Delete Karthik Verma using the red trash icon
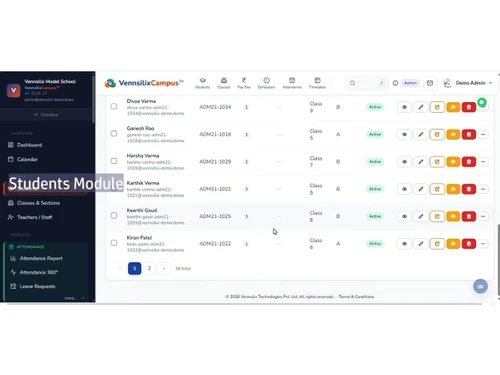 click(x=469, y=189)
